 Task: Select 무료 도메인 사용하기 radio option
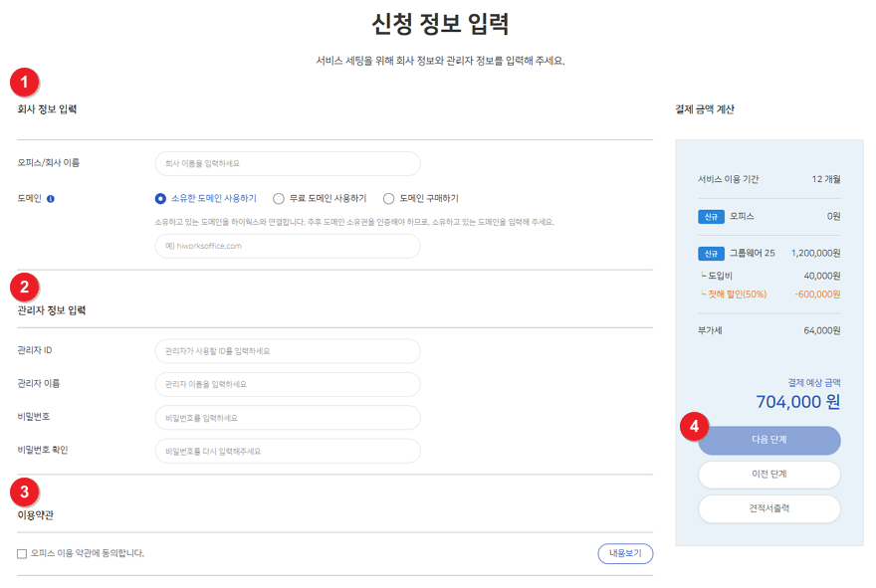pyautogui.click(x=279, y=198)
